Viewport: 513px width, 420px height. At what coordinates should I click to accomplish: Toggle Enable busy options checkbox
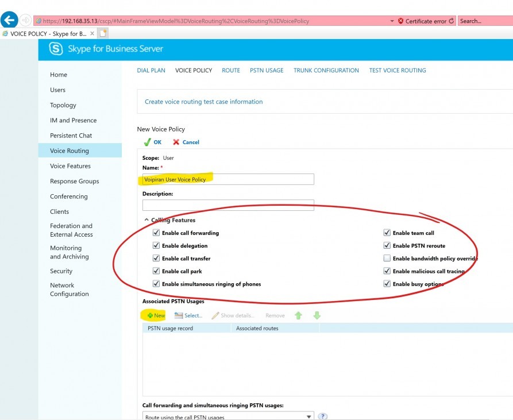coord(387,284)
